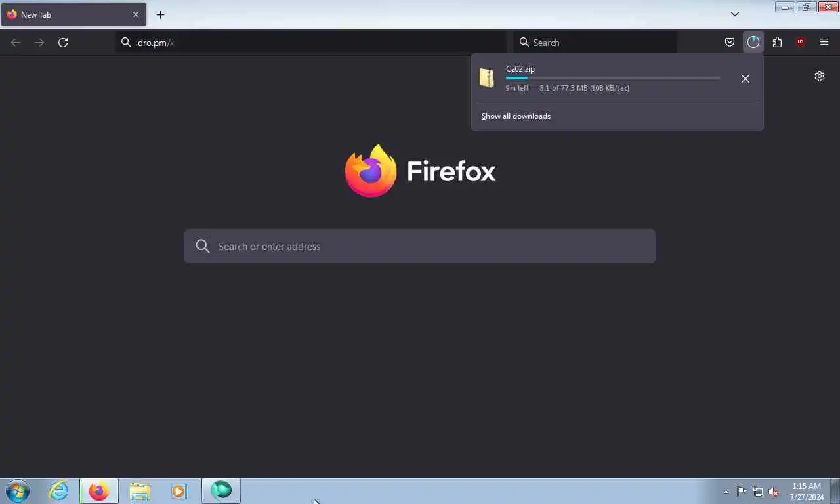The height and width of the screenshot is (504, 840).
Task: Click the toolbar search magnifier icon
Action: point(524,43)
